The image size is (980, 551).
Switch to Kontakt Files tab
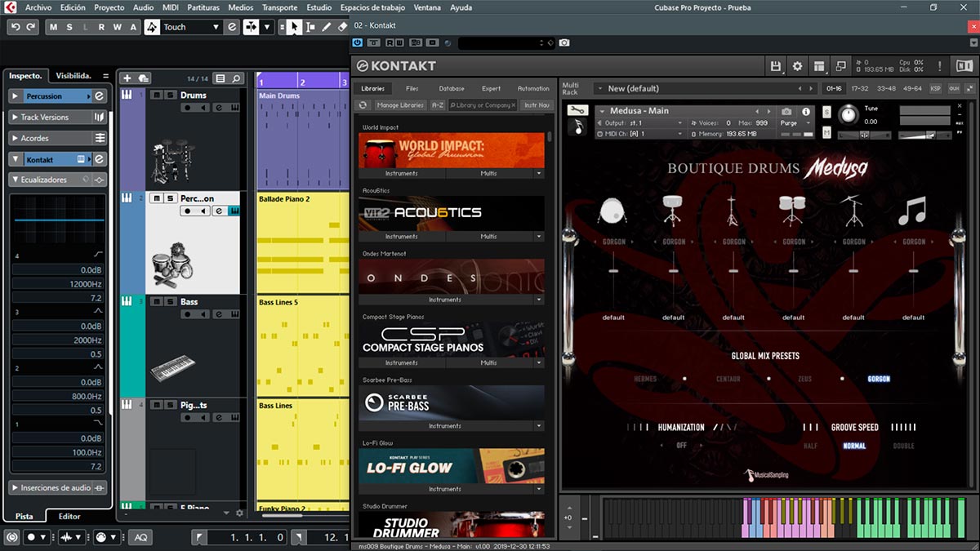click(412, 88)
